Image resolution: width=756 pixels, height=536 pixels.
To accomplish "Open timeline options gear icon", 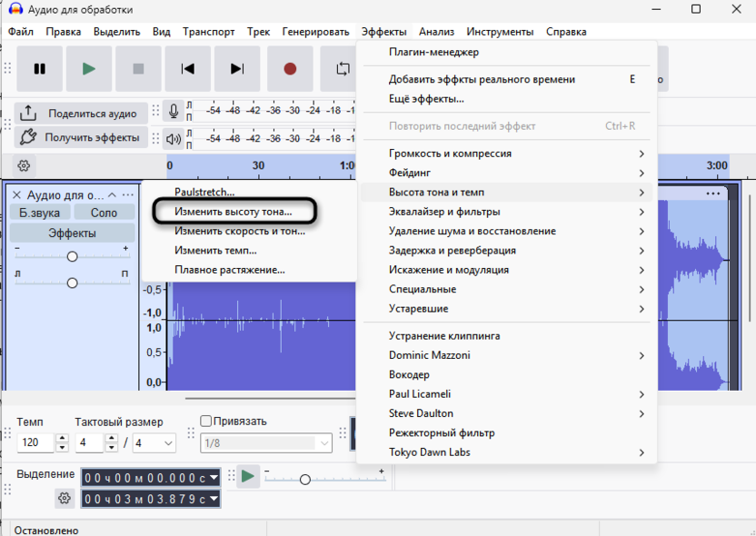I will pyautogui.click(x=24, y=166).
